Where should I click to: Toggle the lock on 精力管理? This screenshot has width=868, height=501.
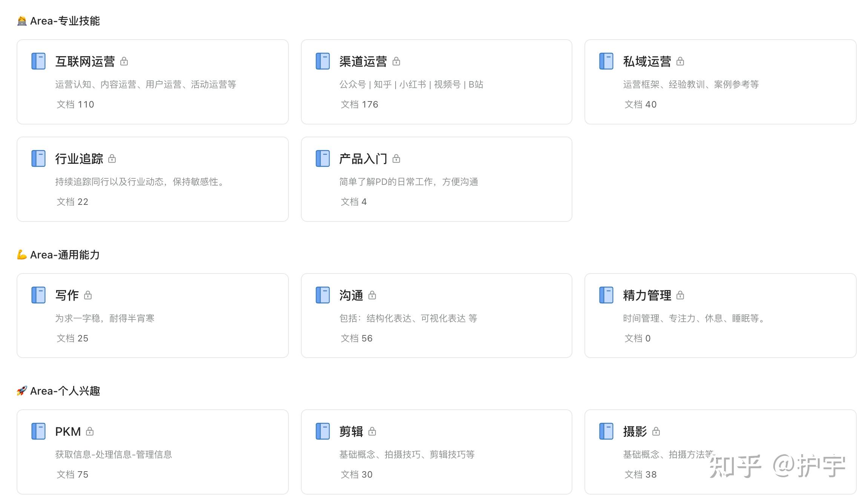pos(681,295)
